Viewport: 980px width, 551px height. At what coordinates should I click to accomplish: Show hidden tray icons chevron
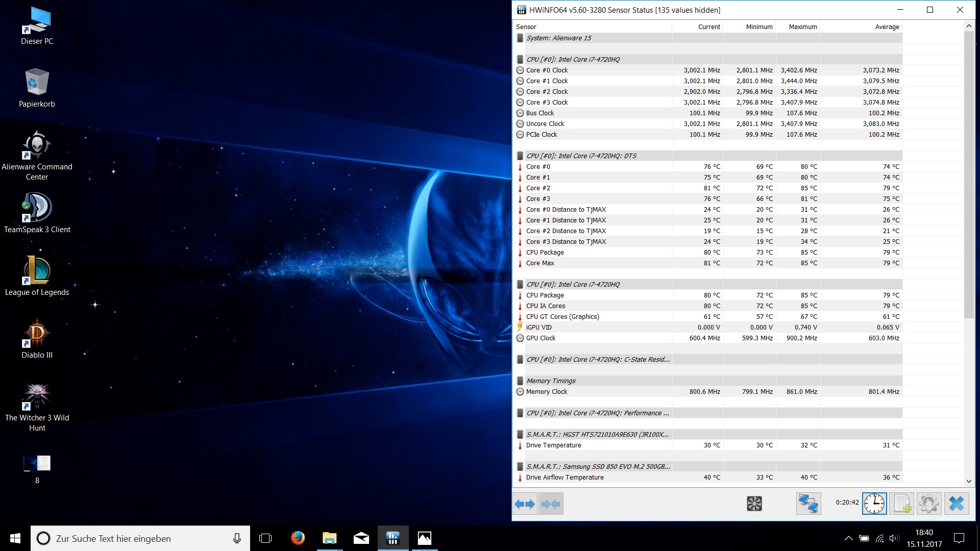point(848,538)
